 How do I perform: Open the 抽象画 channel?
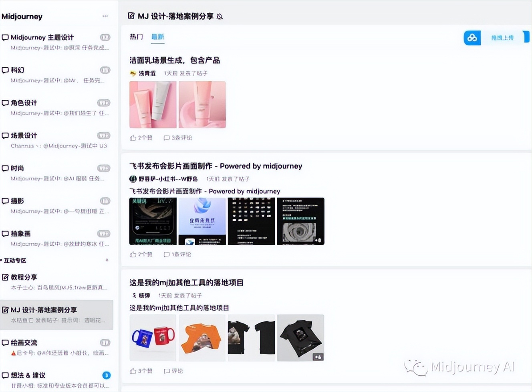[x=56, y=238]
